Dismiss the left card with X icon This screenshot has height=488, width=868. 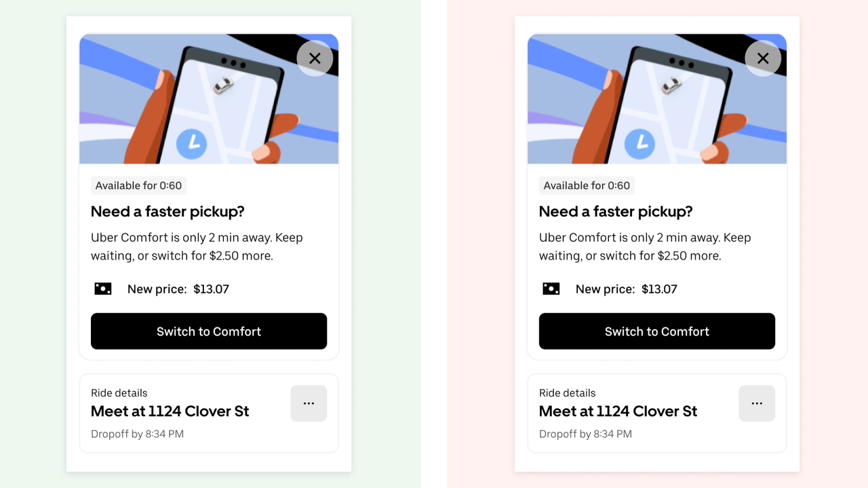(315, 58)
